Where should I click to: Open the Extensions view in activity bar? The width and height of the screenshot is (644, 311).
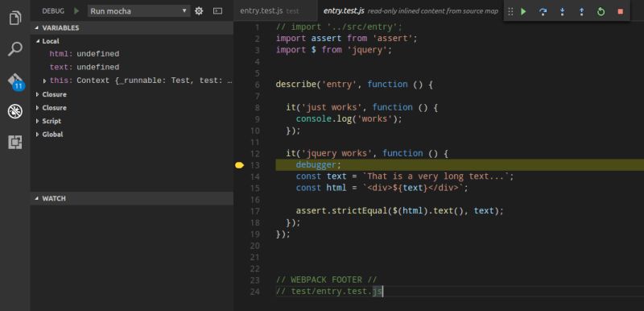15,143
